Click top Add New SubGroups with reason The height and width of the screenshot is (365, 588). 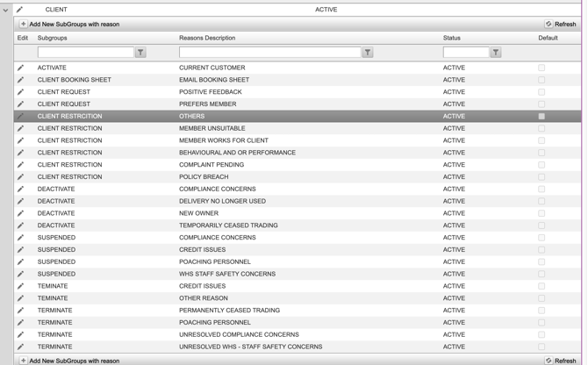[69, 24]
